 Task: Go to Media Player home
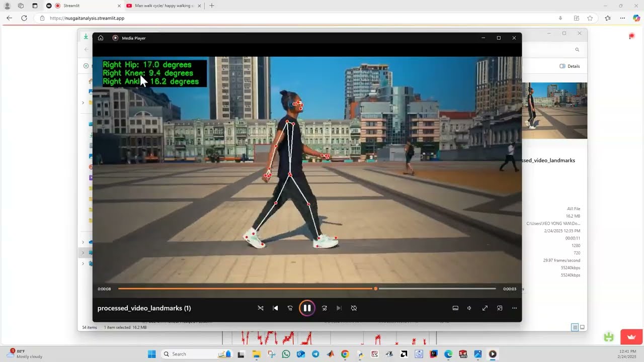(x=101, y=38)
